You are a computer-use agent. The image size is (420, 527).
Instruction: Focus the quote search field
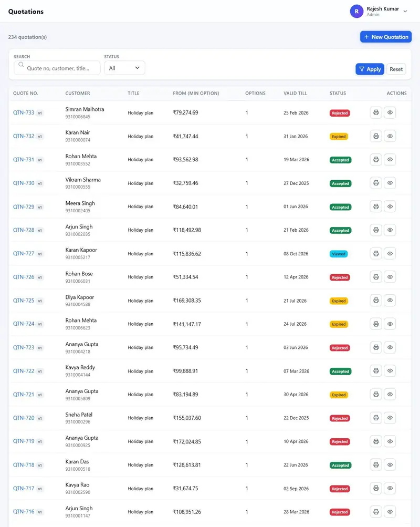pos(57,68)
